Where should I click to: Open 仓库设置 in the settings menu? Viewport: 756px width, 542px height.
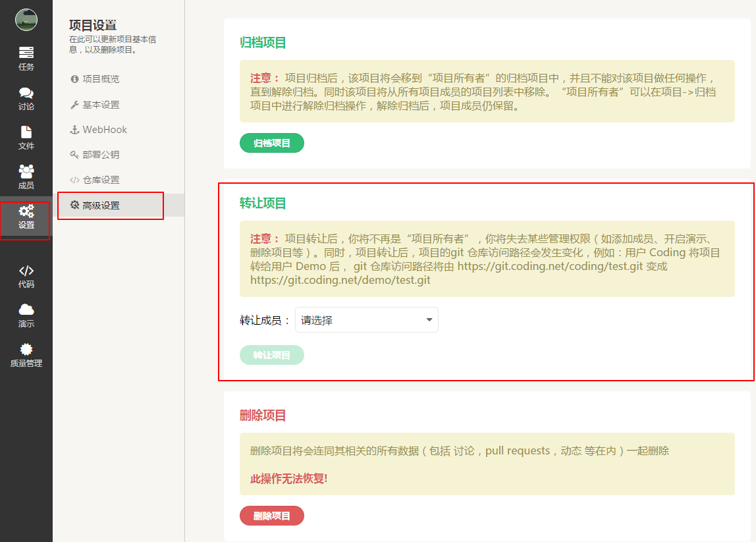100,180
